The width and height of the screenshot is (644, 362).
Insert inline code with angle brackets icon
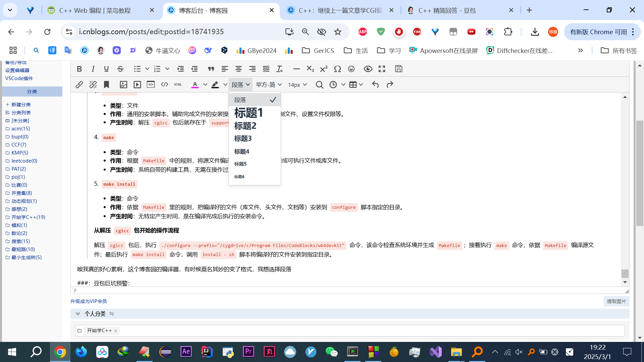tap(164, 85)
